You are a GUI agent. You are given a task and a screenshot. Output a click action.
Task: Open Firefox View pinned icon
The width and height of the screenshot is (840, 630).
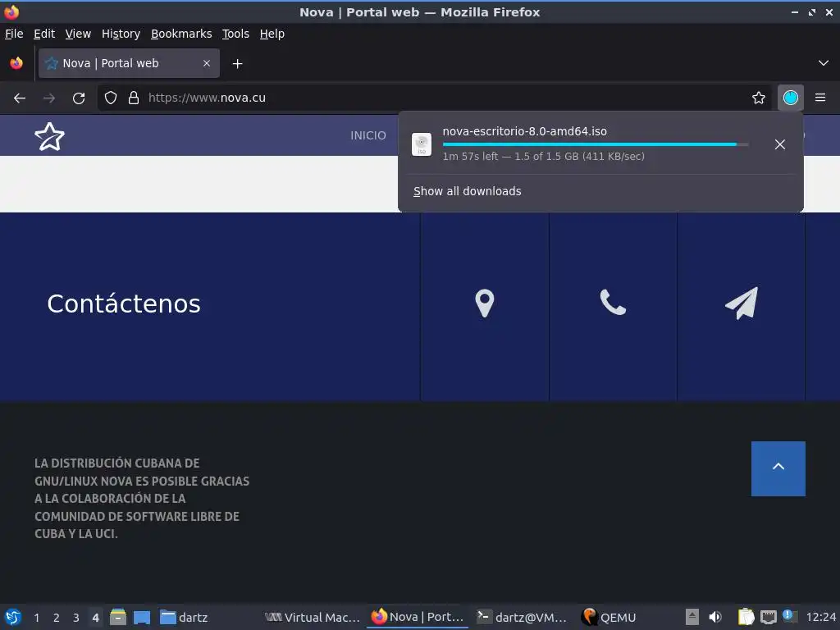tap(16, 63)
